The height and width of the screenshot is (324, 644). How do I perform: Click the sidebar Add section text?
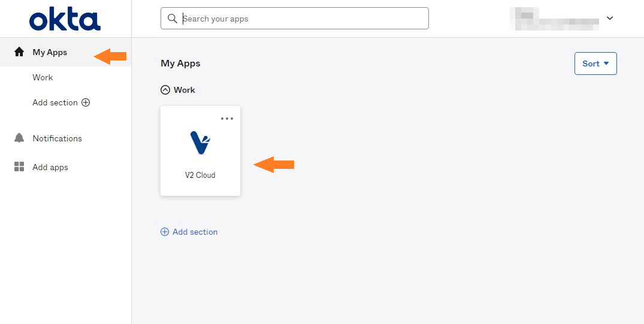point(55,102)
